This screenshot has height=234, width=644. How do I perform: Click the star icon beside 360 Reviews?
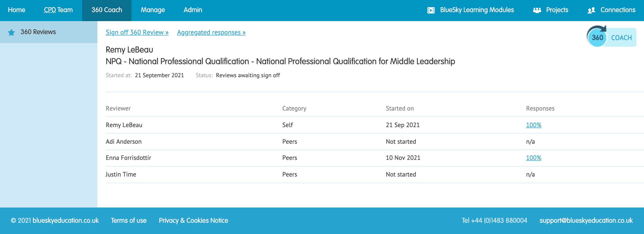click(x=11, y=32)
